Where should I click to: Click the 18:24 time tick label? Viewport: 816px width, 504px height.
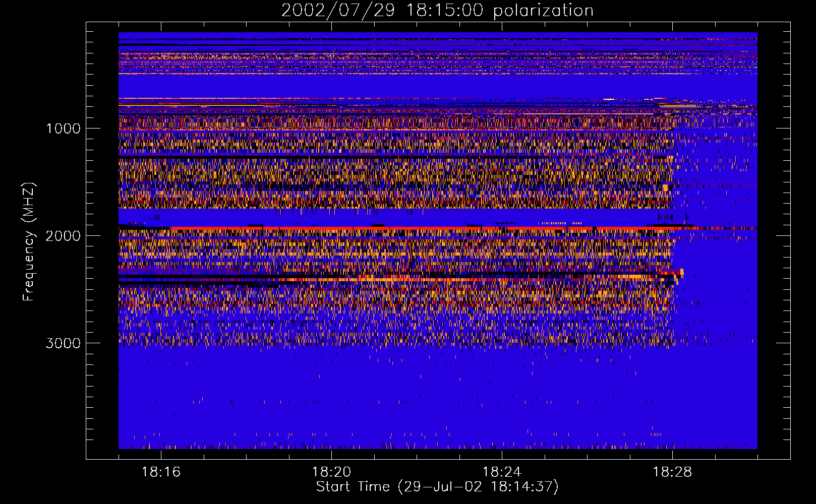point(502,472)
